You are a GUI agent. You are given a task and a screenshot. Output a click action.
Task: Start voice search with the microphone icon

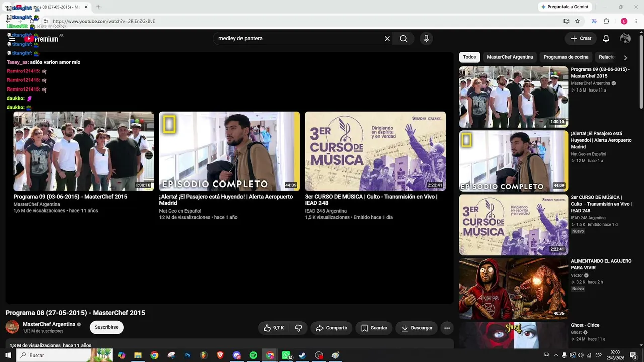(x=426, y=39)
